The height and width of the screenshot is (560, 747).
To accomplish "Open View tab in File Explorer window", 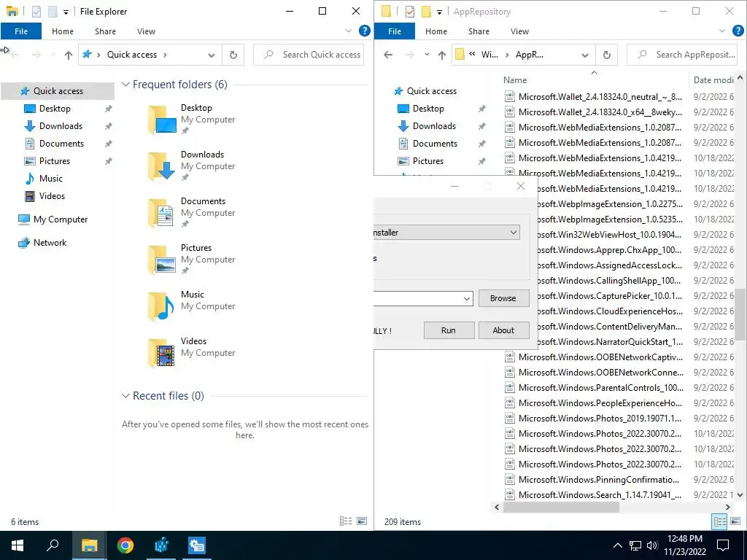I will click(x=146, y=31).
